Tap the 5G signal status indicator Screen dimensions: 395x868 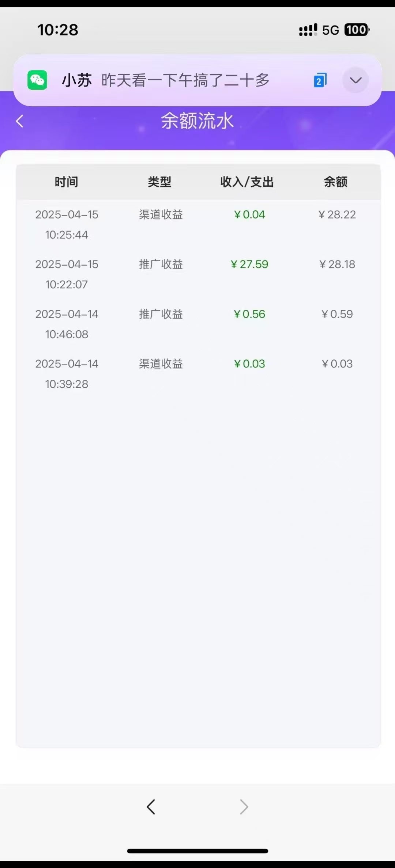330,30
